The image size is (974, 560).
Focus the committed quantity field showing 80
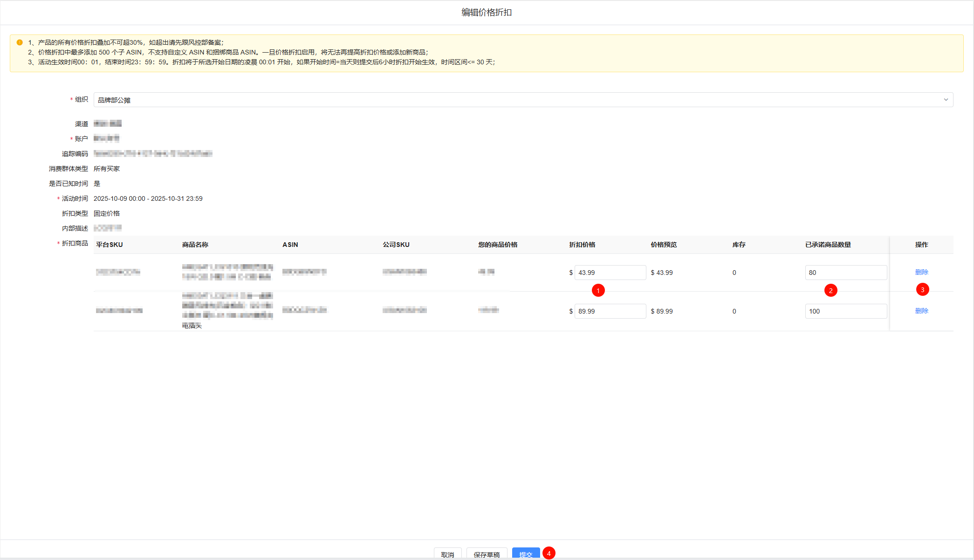click(x=845, y=273)
